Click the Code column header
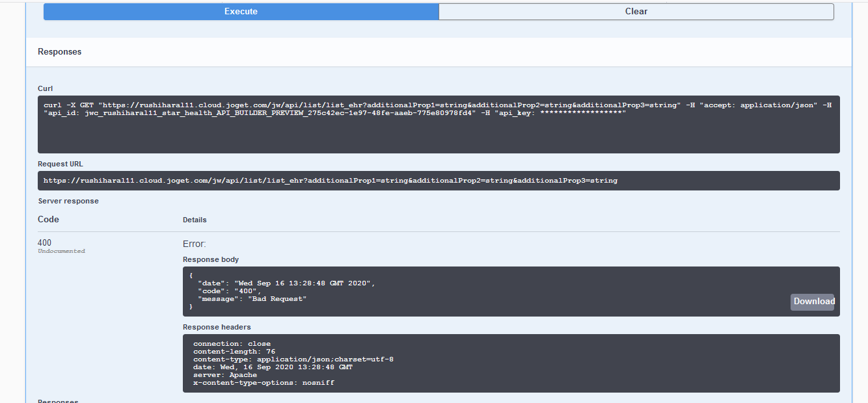The height and width of the screenshot is (403, 868). coord(48,220)
